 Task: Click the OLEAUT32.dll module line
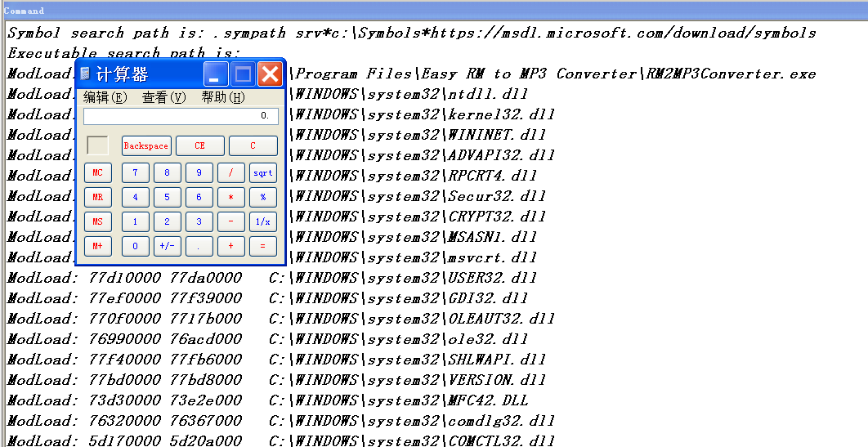tap(280, 319)
